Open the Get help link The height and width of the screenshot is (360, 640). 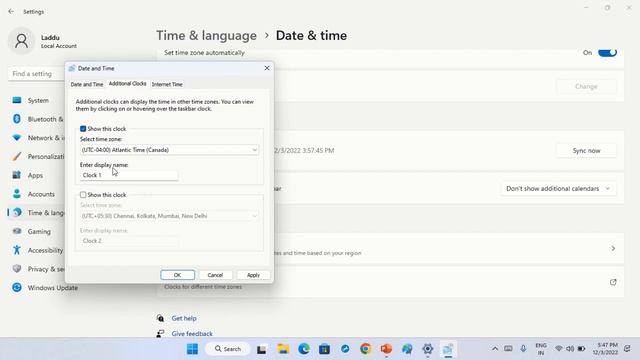pyautogui.click(x=184, y=318)
